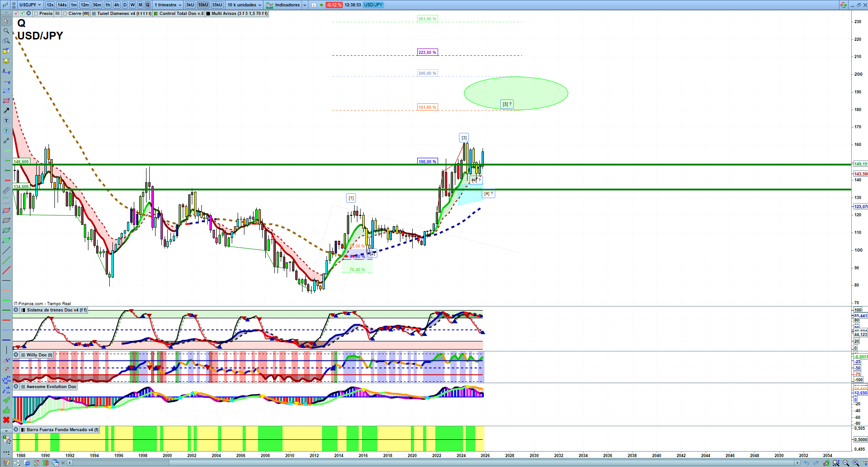This screenshot has width=868, height=467.
Task: Click the scroll-left arrow of bottom scrollbar
Action: pos(69,463)
